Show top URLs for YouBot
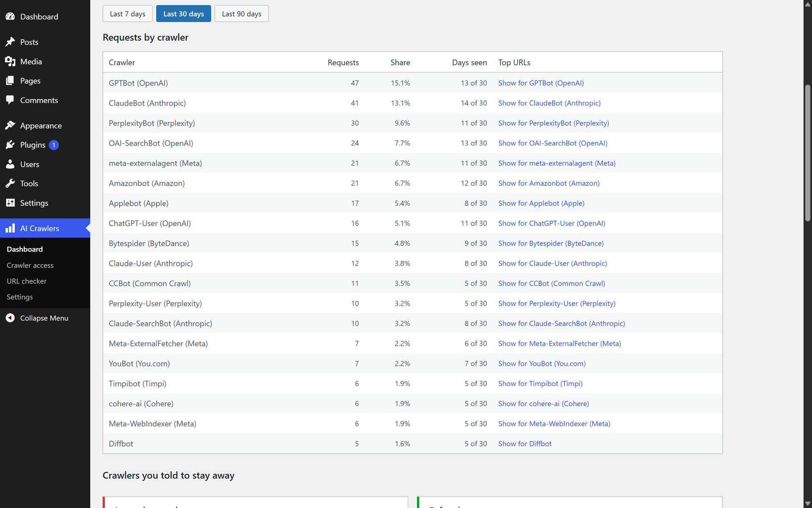Viewport: 812px width, 508px height. point(542,363)
